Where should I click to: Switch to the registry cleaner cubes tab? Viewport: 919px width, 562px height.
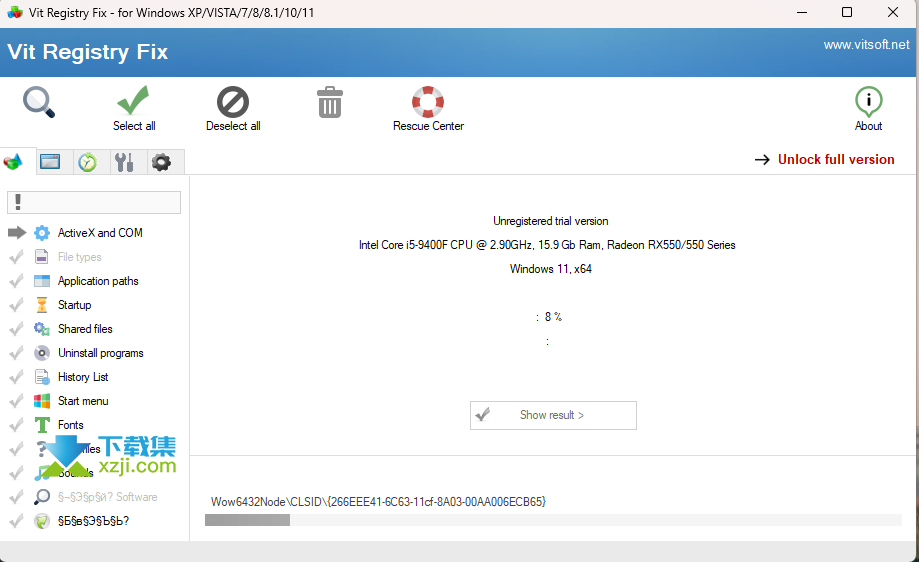[13, 162]
